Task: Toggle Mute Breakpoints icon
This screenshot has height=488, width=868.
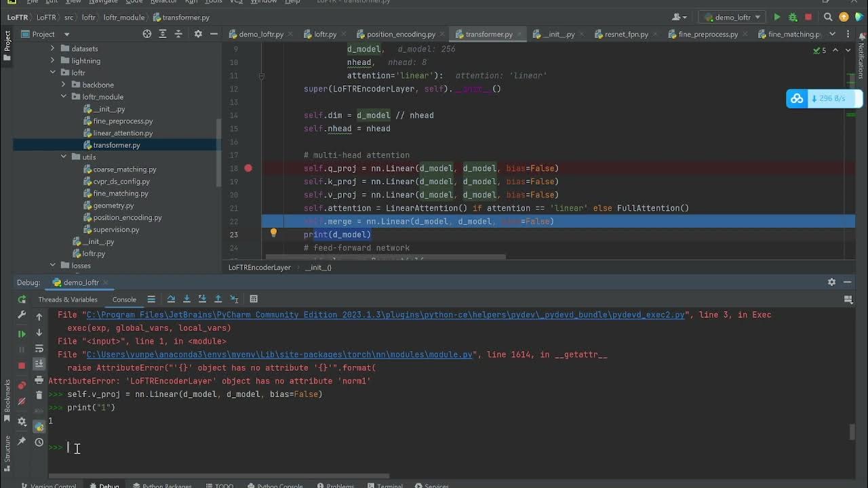Action: [x=22, y=401]
